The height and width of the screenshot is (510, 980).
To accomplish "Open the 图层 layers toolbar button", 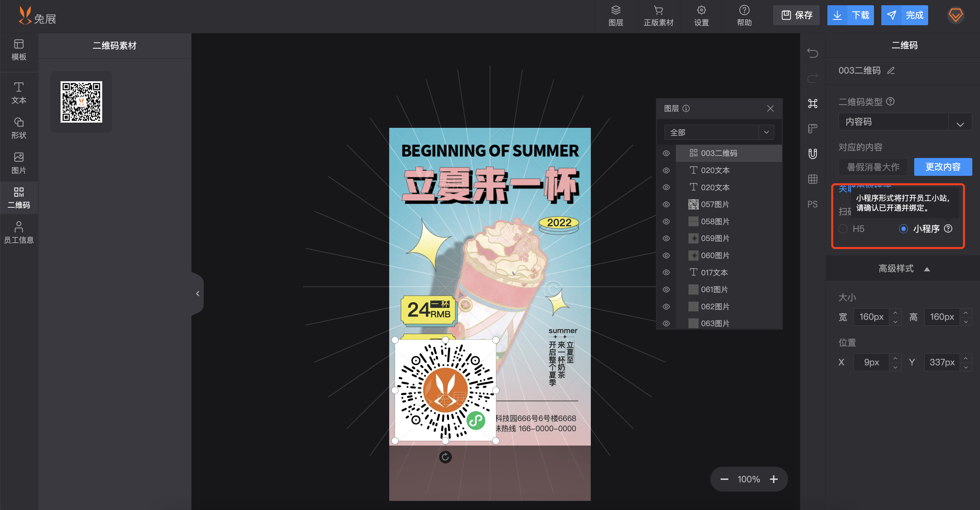I will (x=616, y=16).
